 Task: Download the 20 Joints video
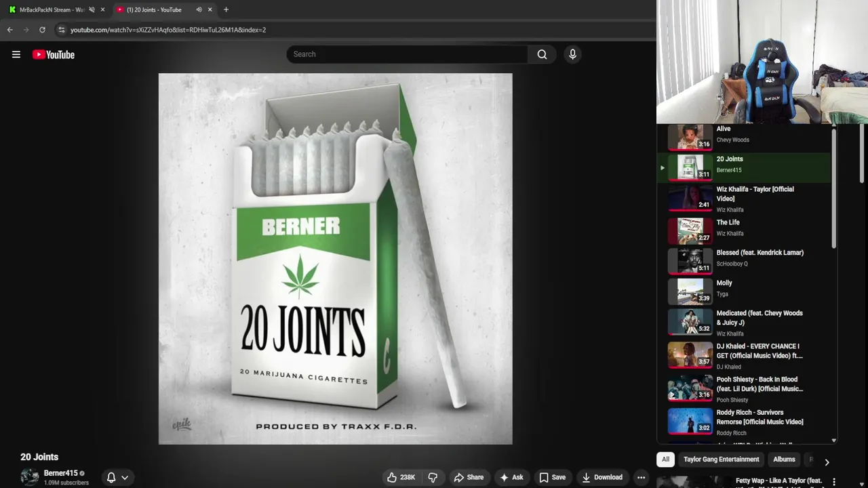[x=602, y=477]
